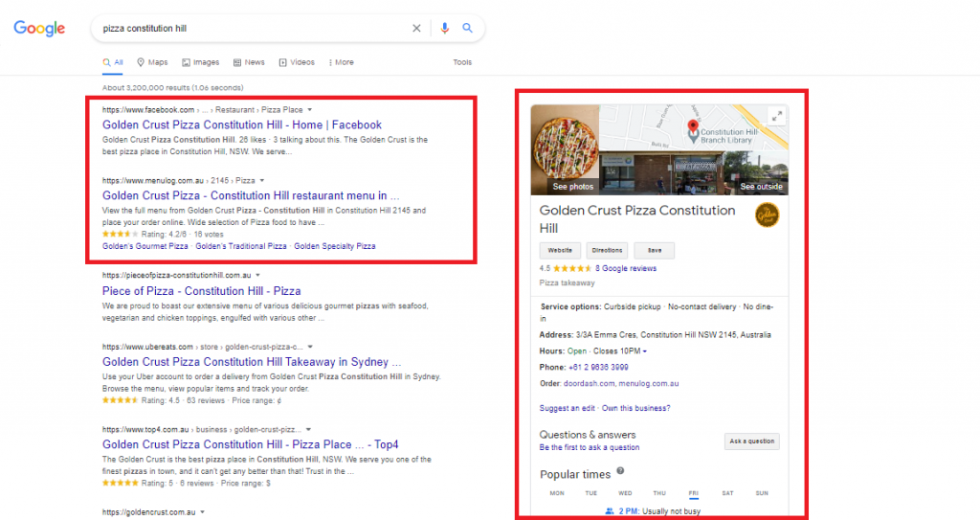The width and height of the screenshot is (980, 520).
Task: Click the Directions button
Action: pos(605,251)
